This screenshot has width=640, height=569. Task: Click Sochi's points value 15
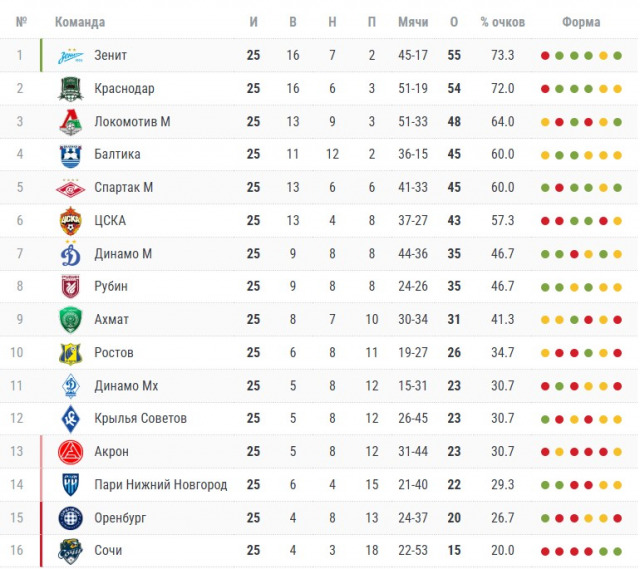pos(454,551)
